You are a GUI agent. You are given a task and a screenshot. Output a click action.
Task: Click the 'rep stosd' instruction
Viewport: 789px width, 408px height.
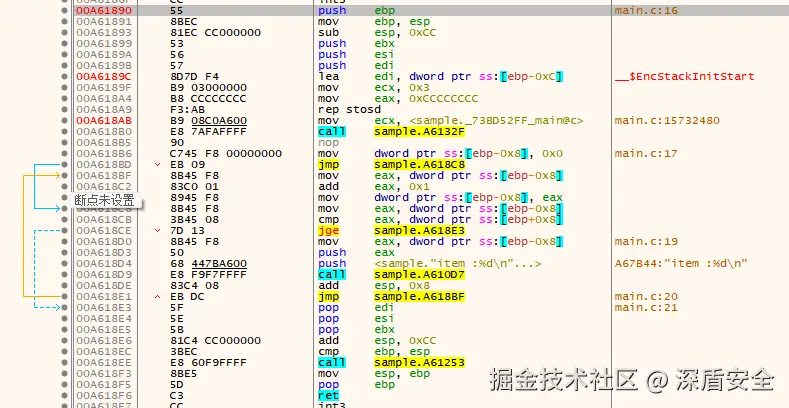(349, 110)
